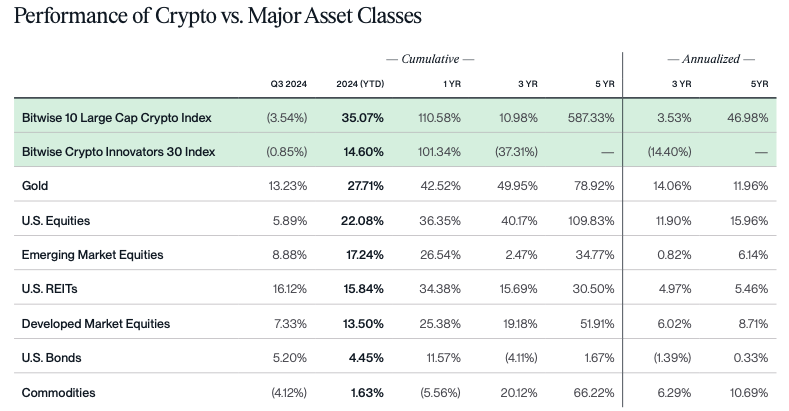This screenshot has height=411, width=789.
Task: Click the 2024 (YTD) column header
Action: (x=360, y=84)
